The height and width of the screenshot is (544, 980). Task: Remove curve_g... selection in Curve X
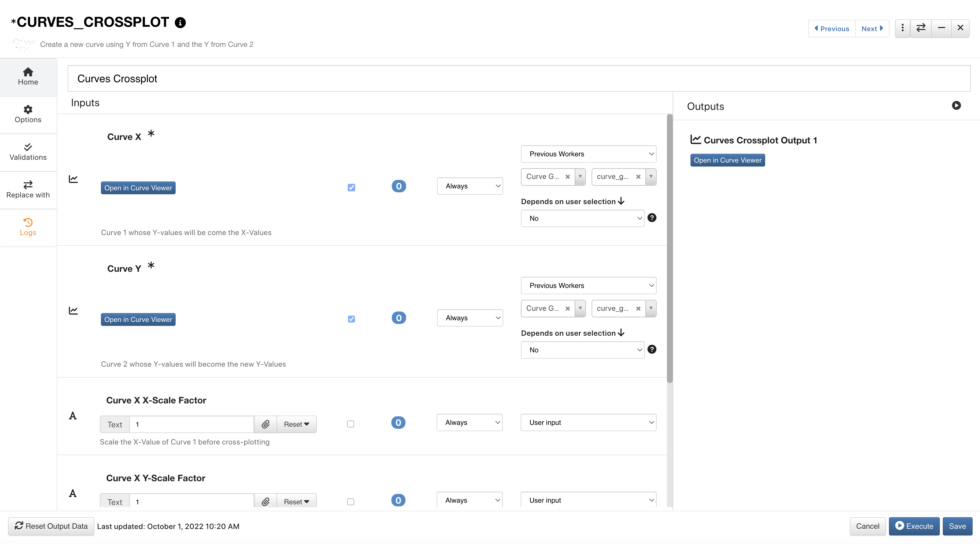pos(638,177)
